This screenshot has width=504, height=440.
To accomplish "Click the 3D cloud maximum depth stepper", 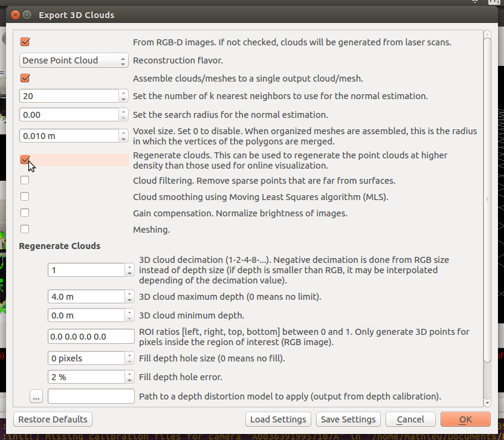I will pyautogui.click(x=129, y=297).
